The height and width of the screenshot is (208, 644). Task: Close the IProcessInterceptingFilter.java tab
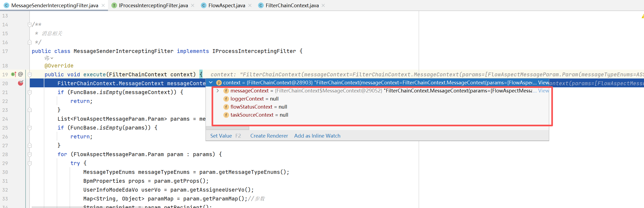click(193, 5)
